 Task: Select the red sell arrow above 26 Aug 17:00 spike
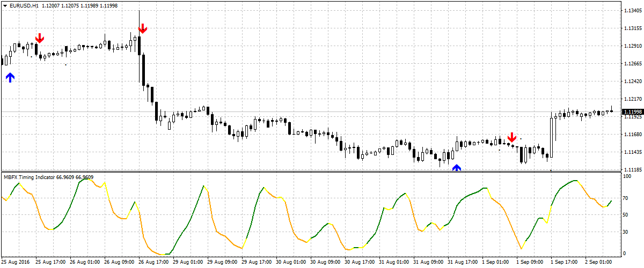(x=143, y=28)
